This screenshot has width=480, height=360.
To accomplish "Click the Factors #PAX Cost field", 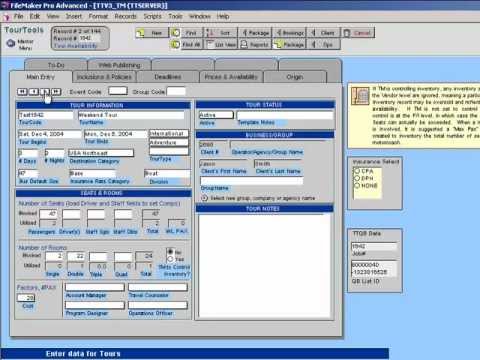I will tap(26, 297).
